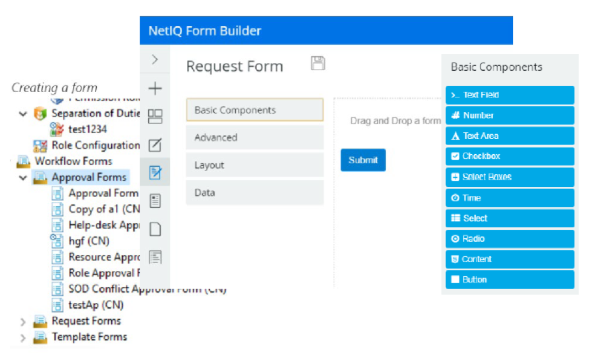Select the Select Boxes component
Image resolution: width=589 pixels, height=364 pixels.
point(510,177)
